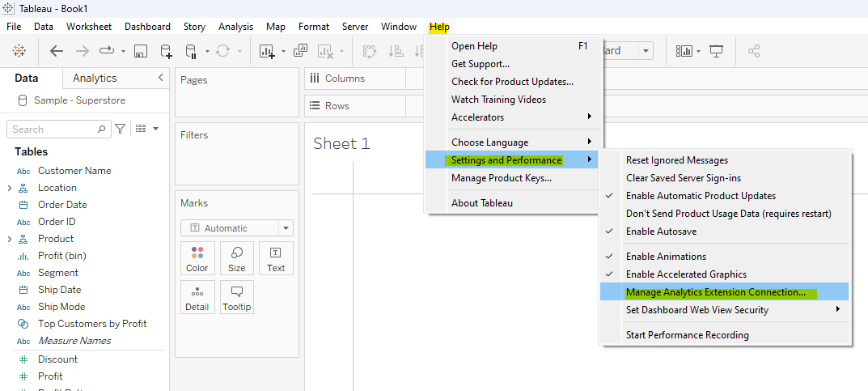Click the Tooltip button in Marks card
This screenshot has width=868, height=391.
point(237,297)
